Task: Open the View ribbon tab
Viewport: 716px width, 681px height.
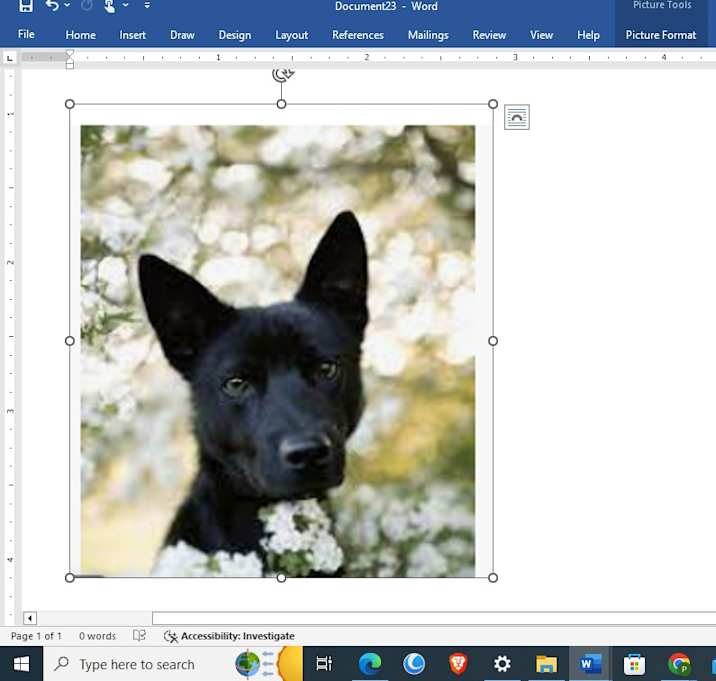Action: point(542,35)
